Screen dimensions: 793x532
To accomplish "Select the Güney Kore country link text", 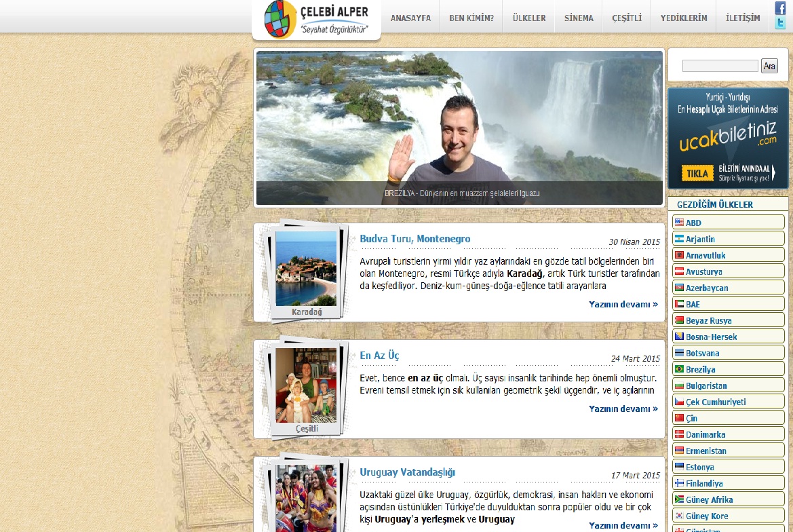I will pos(707,516).
